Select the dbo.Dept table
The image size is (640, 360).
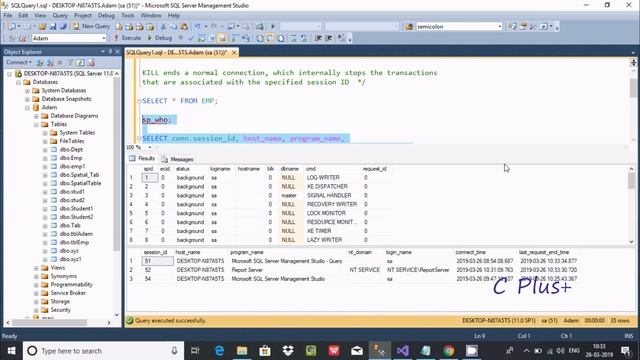(x=71, y=149)
